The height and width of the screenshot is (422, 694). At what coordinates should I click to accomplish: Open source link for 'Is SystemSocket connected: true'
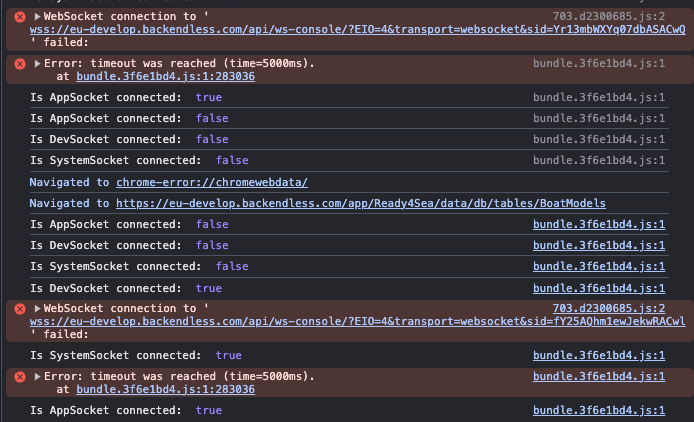click(598, 355)
